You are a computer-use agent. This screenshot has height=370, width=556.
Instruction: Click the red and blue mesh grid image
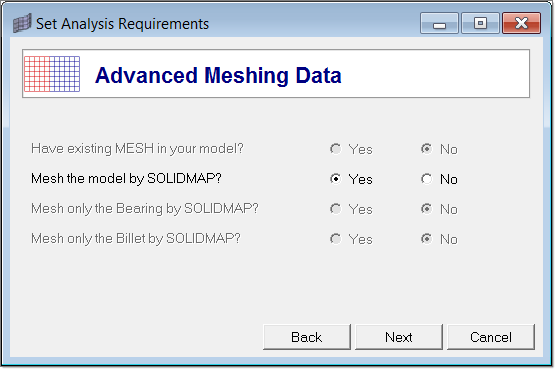(x=52, y=74)
